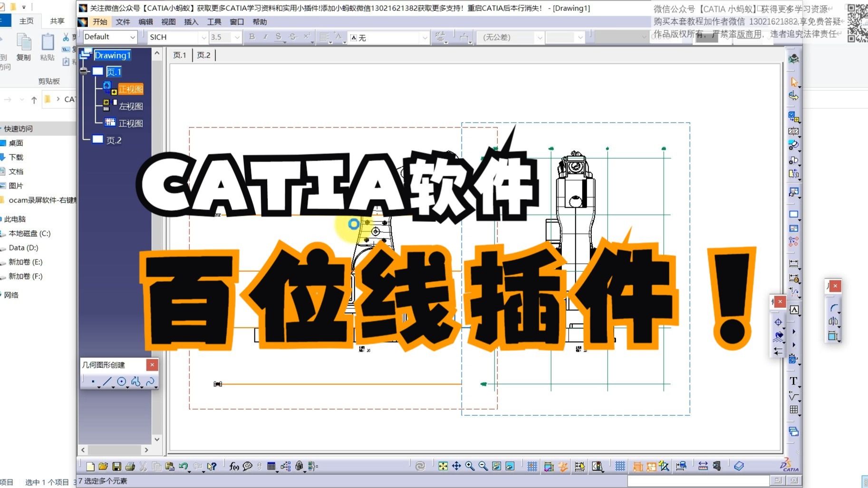
Task: Click 复制 button in File Explorer ribbon
Action: 23,48
